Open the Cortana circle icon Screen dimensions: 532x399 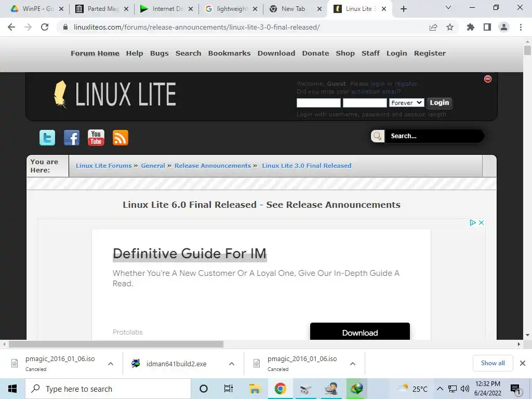pyautogui.click(x=203, y=389)
